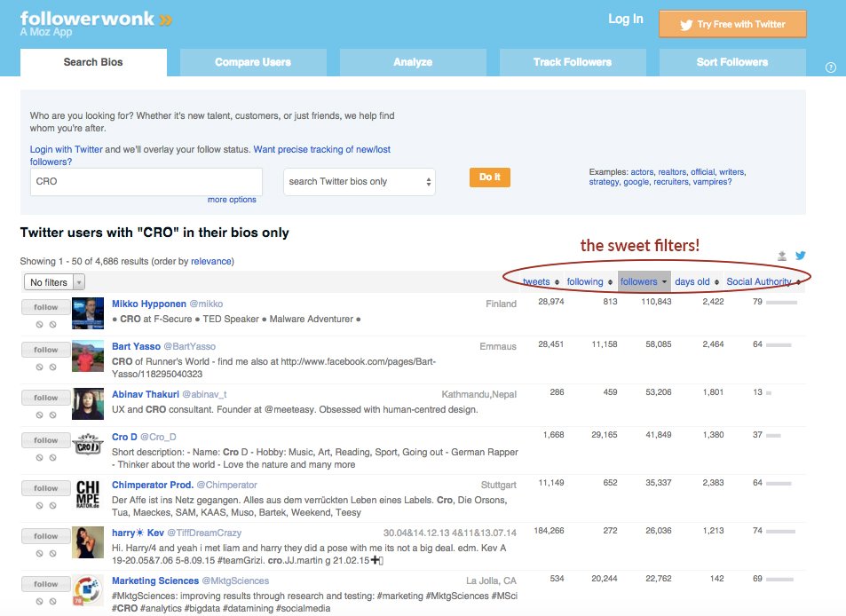This screenshot has width=846, height=616.
Task: Sort results by following column
Action: pyautogui.click(x=589, y=281)
